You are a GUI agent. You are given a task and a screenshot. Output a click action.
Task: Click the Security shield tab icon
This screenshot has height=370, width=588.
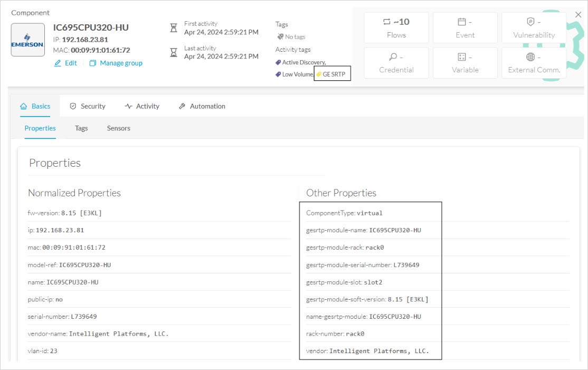(x=73, y=106)
